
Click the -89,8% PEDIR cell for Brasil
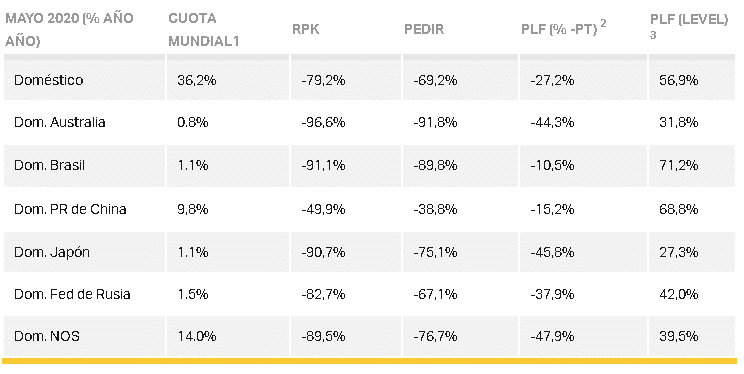pyautogui.click(x=435, y=166)
